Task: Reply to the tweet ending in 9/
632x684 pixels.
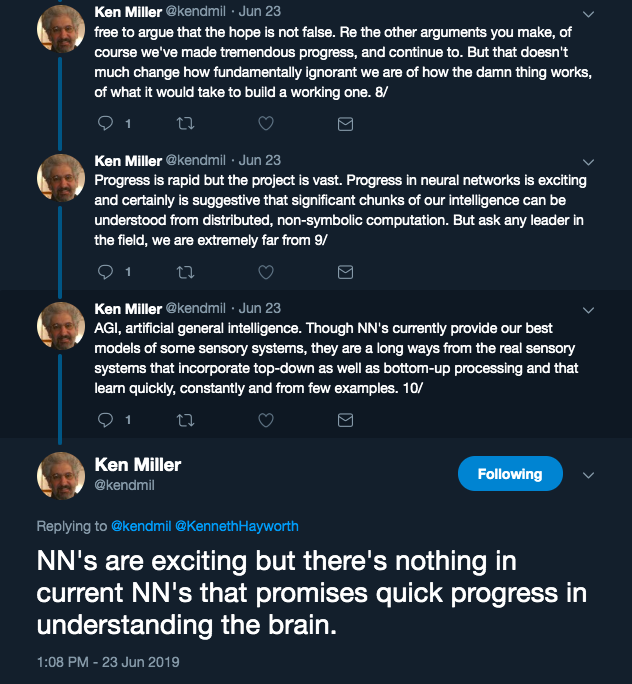Action: coord(105,271)
